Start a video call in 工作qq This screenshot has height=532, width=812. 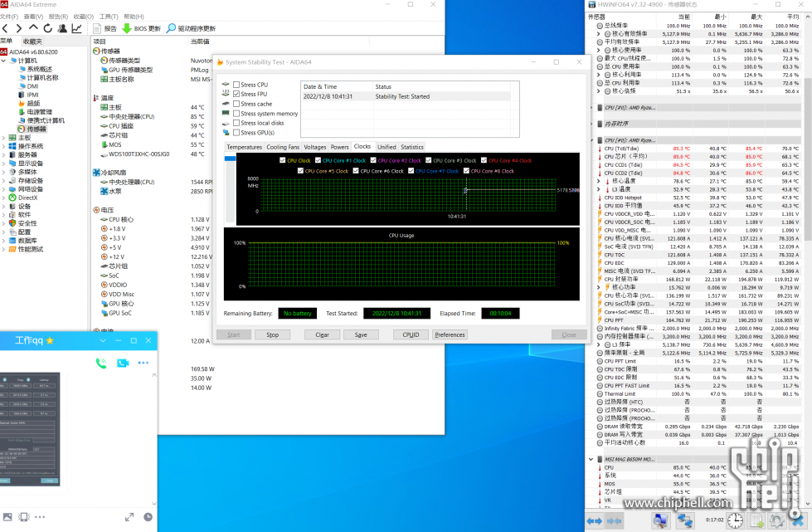point(123,364)
